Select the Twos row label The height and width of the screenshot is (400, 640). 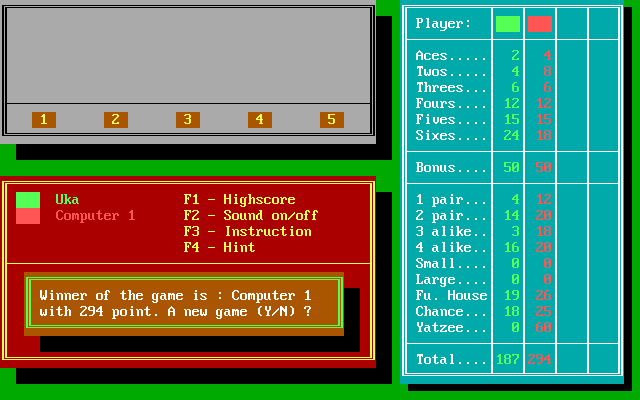451,71
